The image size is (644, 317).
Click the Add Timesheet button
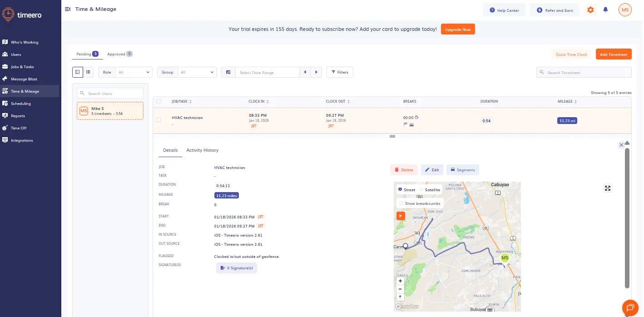pos(614,54)
